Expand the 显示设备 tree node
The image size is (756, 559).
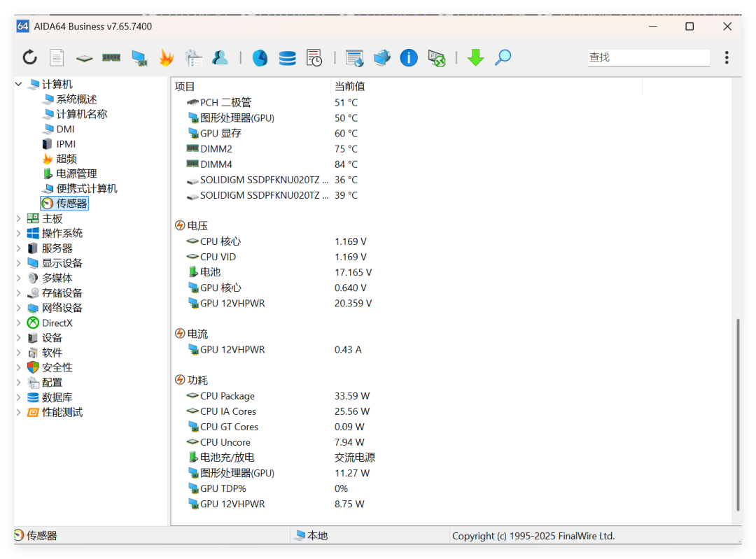tap(18, 263)
